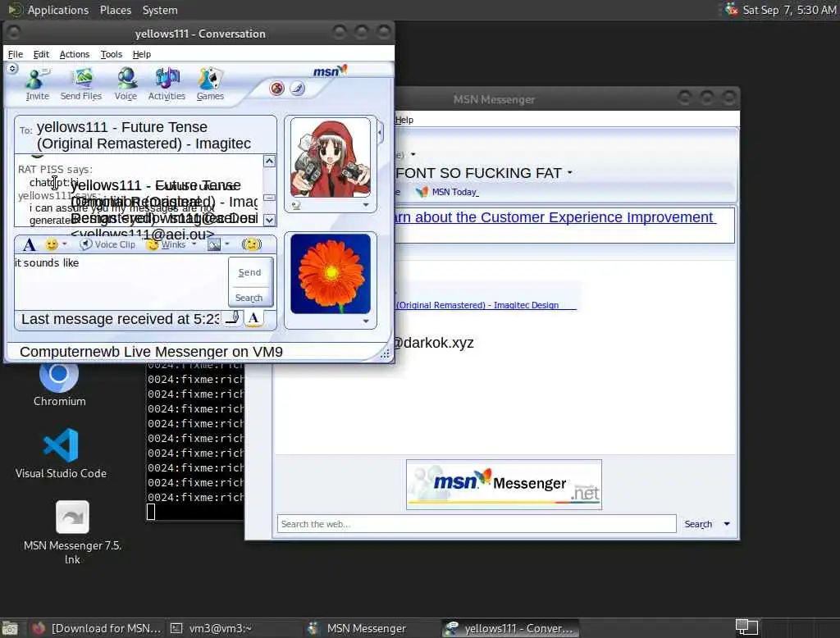This screenshot has height=638, width=840.
Task: Click the Send button
Action: coord(249,272)
